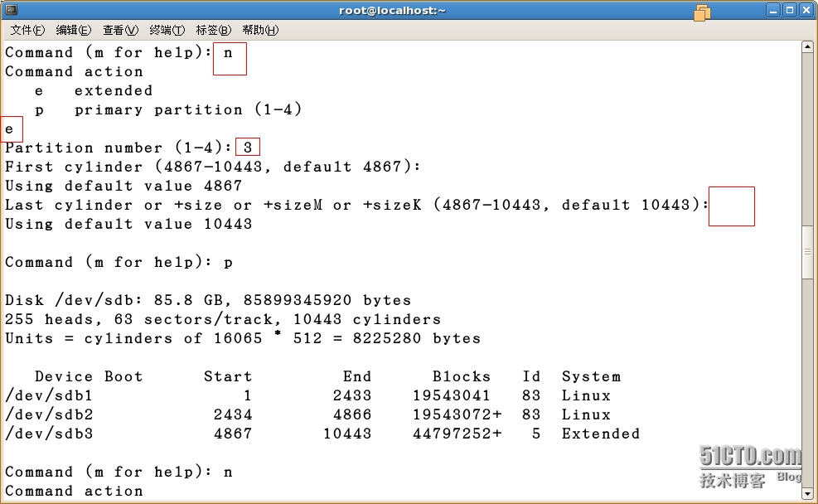
Task: Click the /dev/sdb3 device row
Action: click(322, 434)
